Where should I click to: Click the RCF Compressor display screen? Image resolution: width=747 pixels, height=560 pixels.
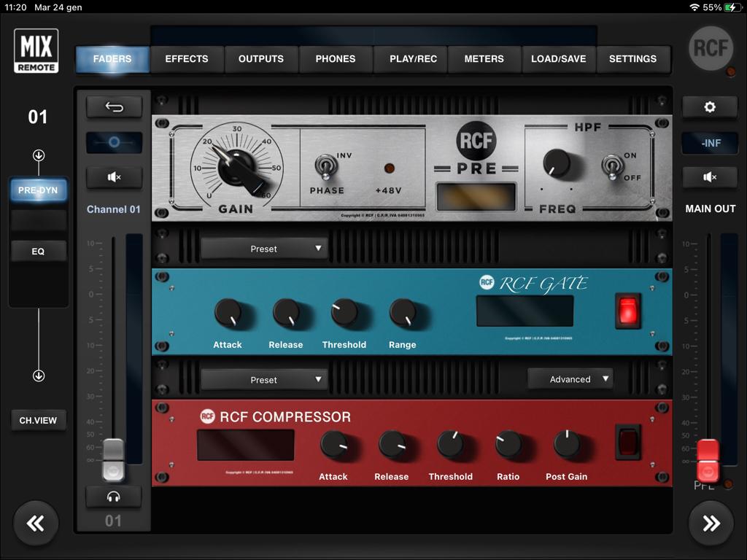(246, 446)
